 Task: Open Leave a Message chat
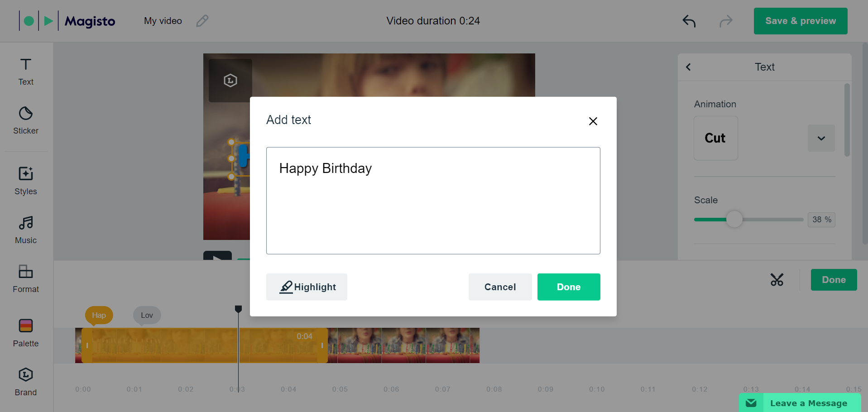[800, 403]
